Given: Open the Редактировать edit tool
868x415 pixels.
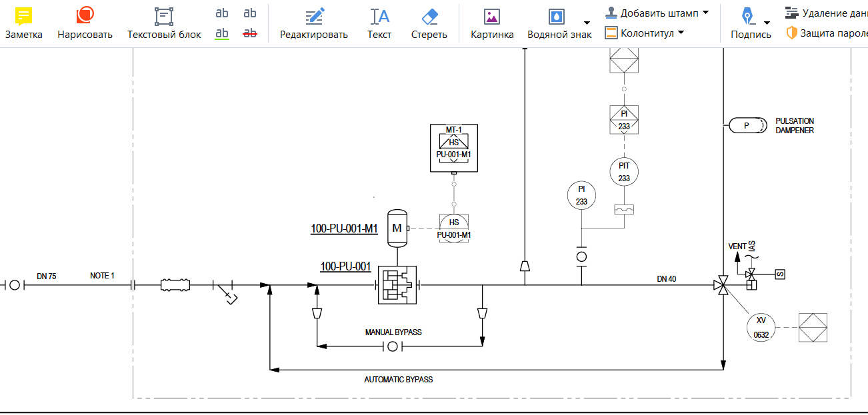Looking at the screenshot, I should [314, 23].
